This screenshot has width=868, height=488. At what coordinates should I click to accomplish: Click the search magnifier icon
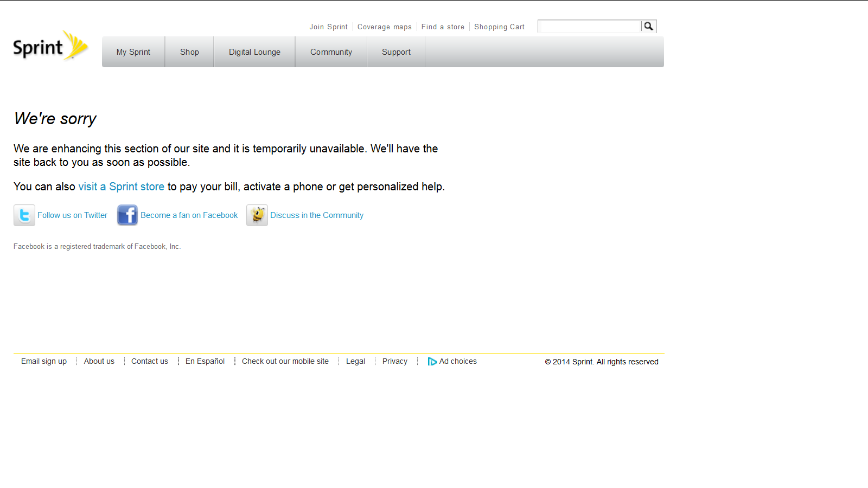click(x=649, y=26)
